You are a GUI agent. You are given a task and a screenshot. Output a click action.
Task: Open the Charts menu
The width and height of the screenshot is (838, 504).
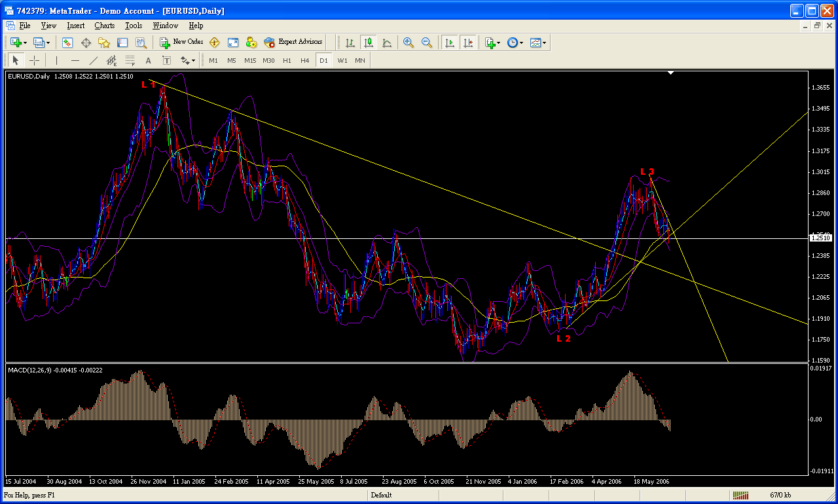click(x=105, y=26)
